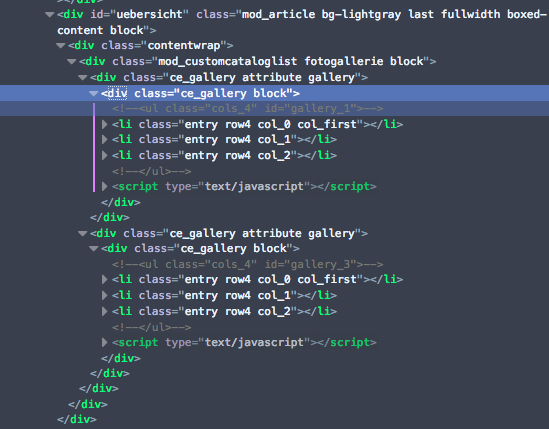The image size is (549, 429).
Task: Expand col_0 col_first li under gallery_1 comment
Action: tap(104, 124)
